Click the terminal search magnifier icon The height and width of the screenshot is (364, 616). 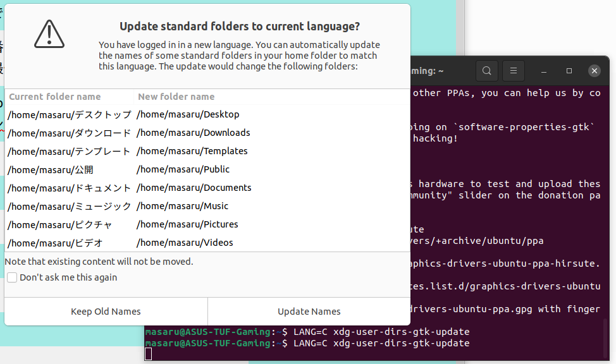point(486,71)
